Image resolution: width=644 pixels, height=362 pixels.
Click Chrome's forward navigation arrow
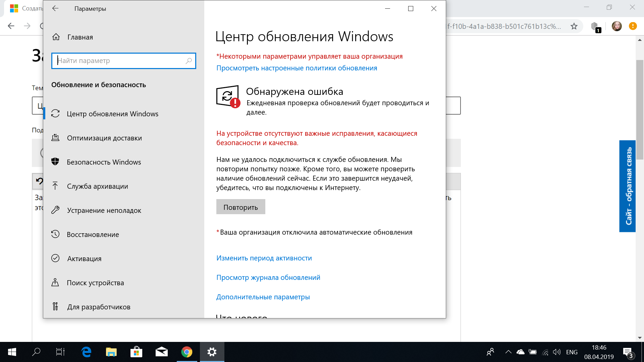tap(27, 26)
